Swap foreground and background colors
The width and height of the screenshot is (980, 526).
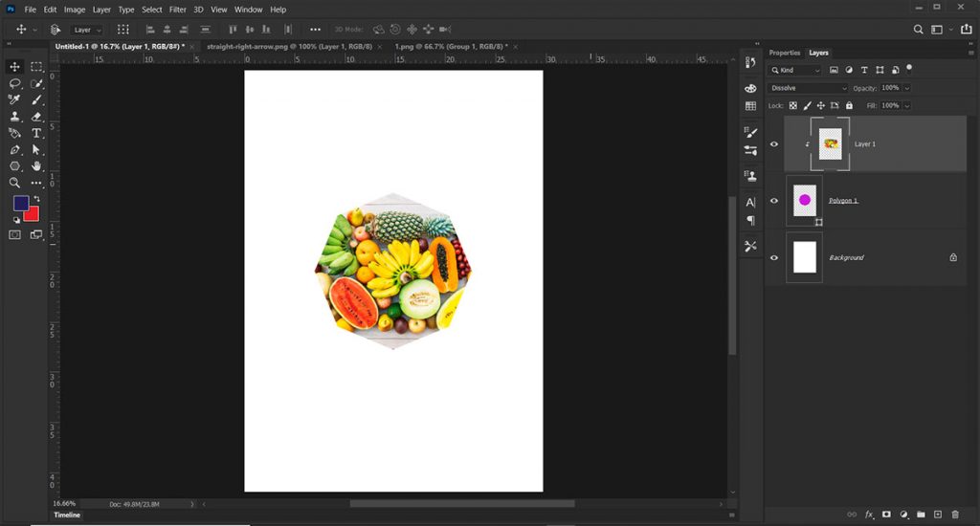pyautogui.click(x=36, y=199)
